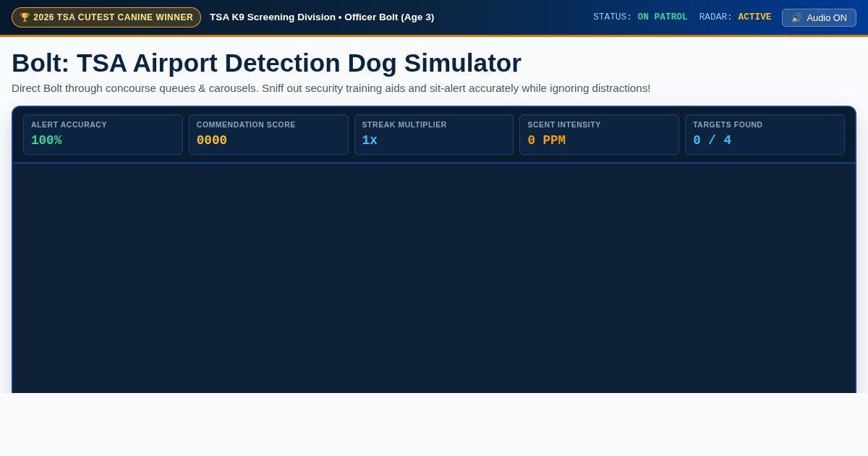Click the Streak Multiplier 1x card

coord(434,135)
